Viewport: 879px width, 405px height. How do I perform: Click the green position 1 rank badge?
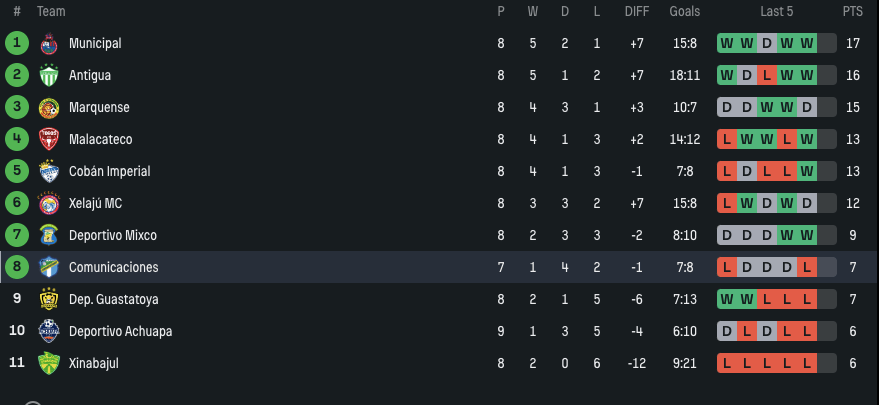17,44
